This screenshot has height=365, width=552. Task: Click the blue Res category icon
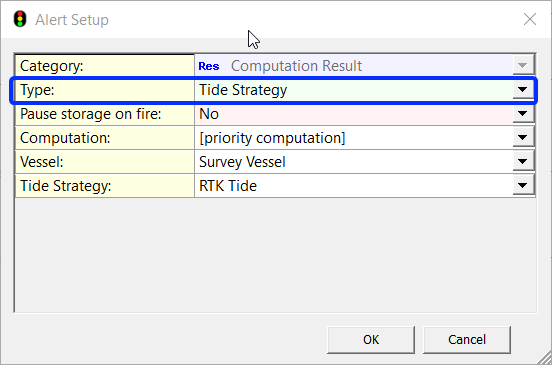click(209, 66)
